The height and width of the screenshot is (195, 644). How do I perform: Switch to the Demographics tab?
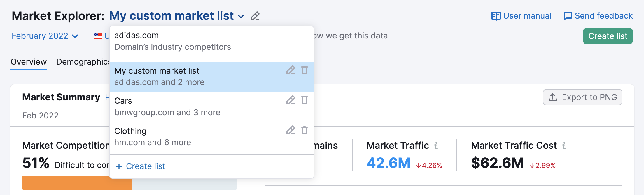[83, 62]
